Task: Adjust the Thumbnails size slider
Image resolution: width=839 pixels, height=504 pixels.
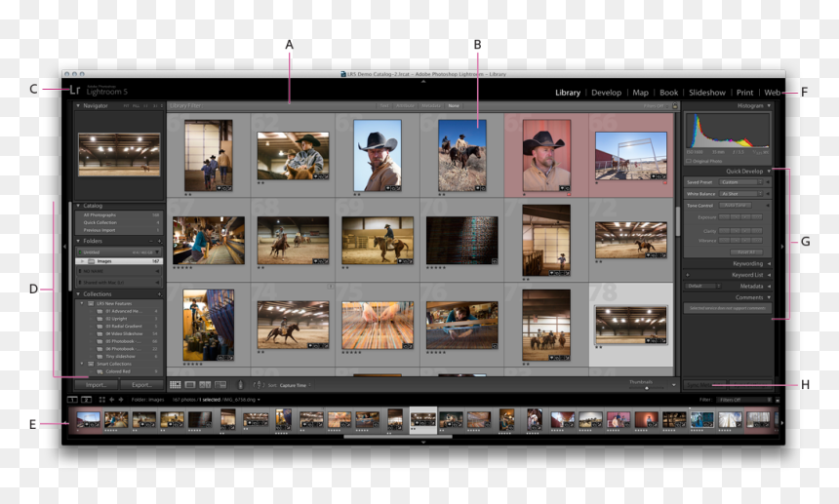Action: pyautogui.click(x=647, y=388)
